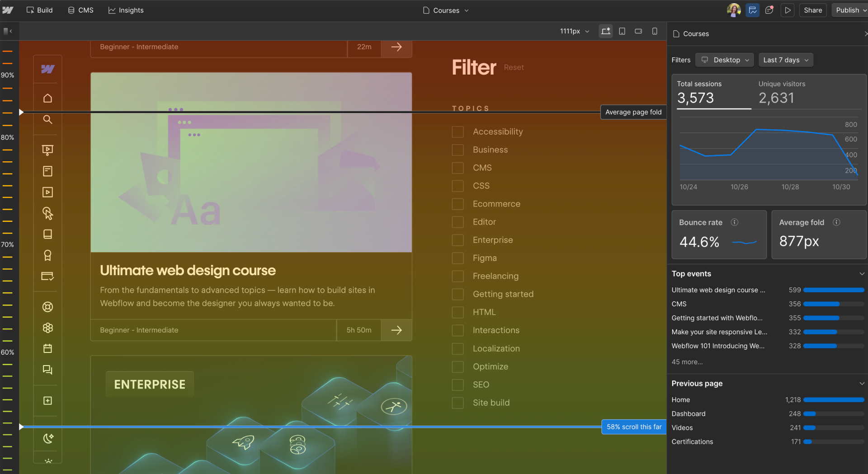This screenshot has height=474, width=868.
Task: Collapse the Top events section
Action: (x=862, y=273)
